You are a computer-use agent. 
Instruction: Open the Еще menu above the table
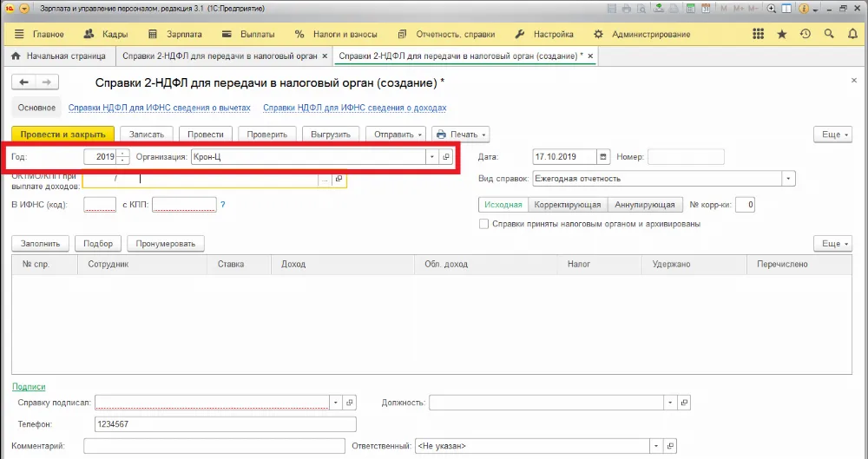[832, 244]
